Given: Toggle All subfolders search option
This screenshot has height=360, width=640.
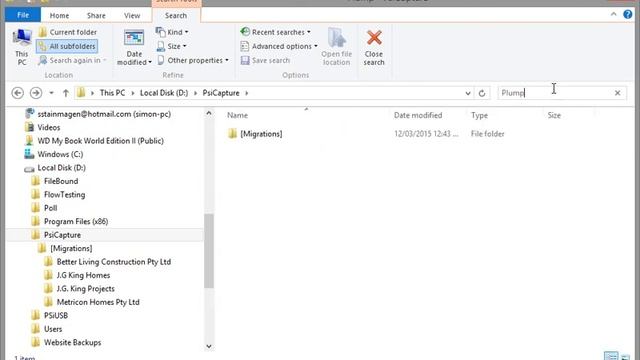Looking at the screenshot, I should pos(67,46).
